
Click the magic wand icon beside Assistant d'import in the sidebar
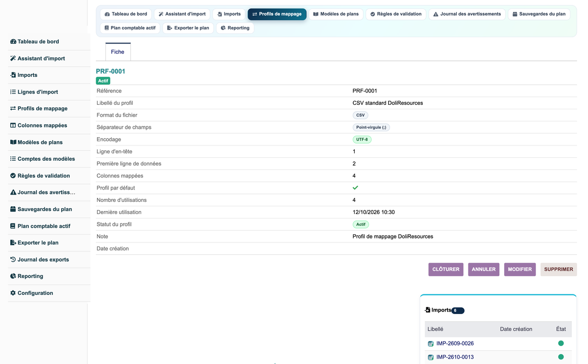coord(13,58)
